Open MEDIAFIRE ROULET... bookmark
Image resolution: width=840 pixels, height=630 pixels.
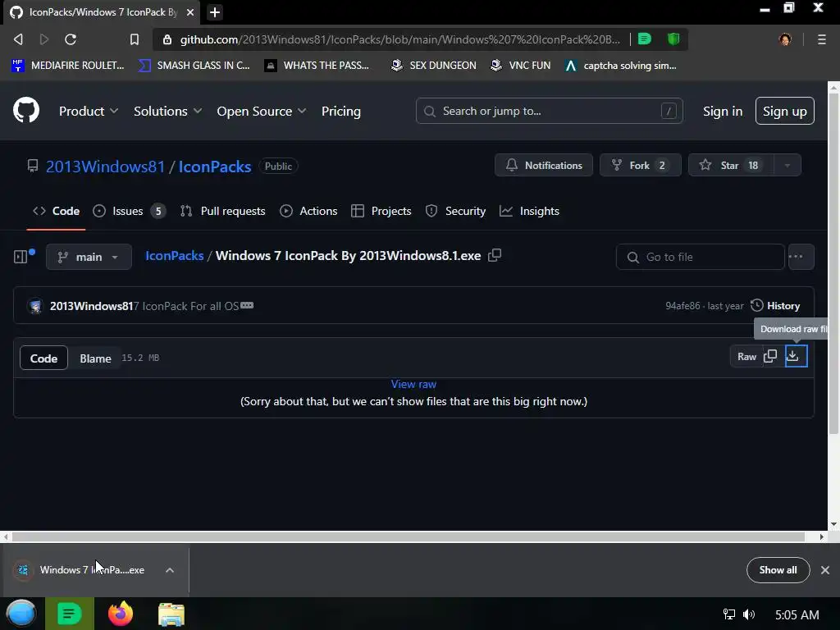point(67,66)
